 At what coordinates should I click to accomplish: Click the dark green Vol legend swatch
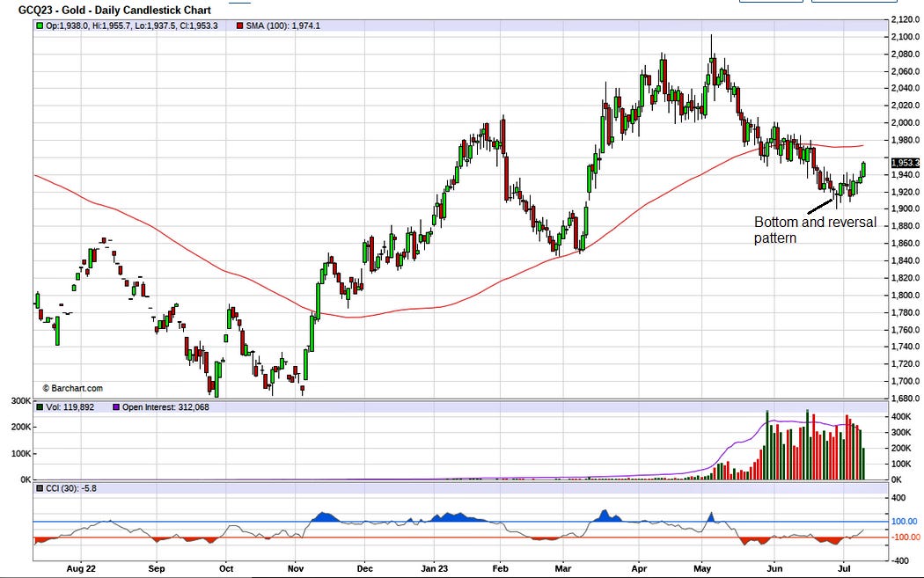click(40, 407)
